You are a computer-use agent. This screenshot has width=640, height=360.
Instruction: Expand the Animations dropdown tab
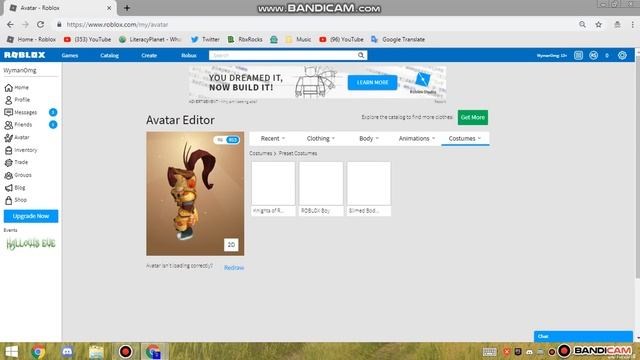pyautogui.click(x=417, y=138)
